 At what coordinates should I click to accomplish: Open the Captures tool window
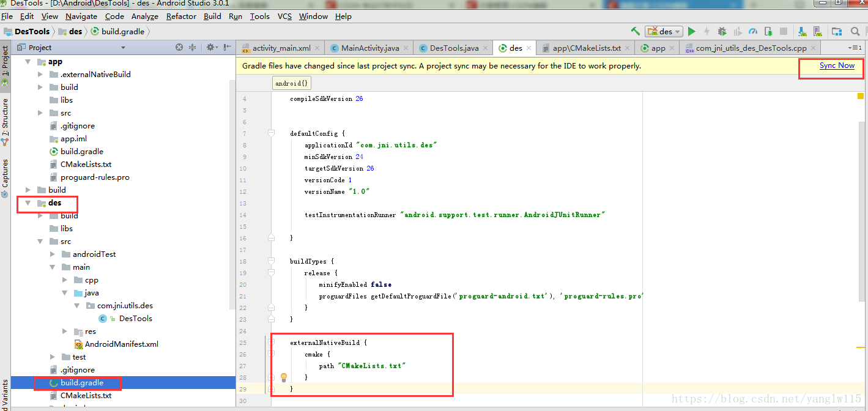point(5,177)
